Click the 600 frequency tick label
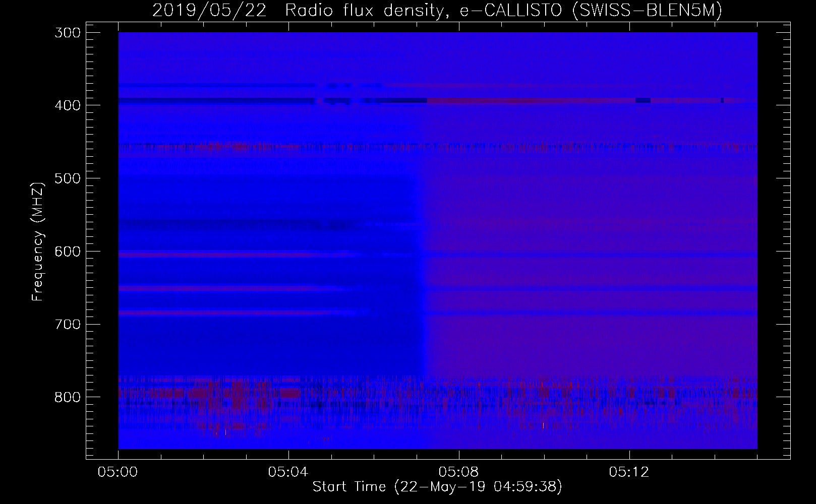Screen dimensions: 816x504 coord(67,251)
